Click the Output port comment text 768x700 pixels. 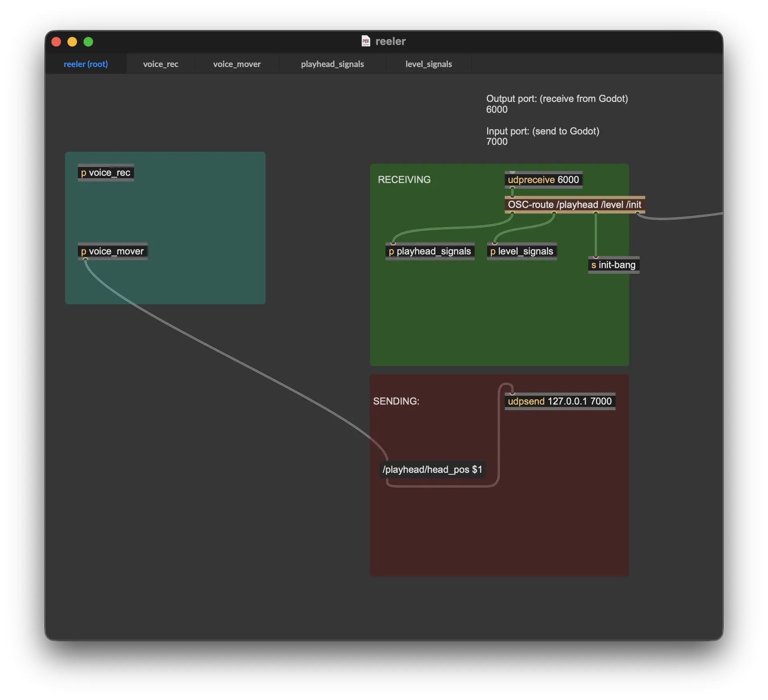[557, 104]
